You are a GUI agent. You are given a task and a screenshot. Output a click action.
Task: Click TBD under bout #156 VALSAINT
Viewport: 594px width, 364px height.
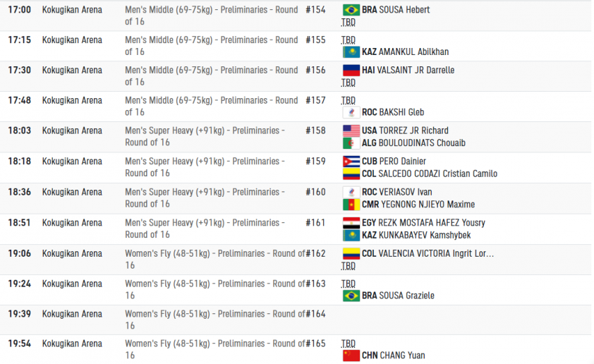click(348, 83)
